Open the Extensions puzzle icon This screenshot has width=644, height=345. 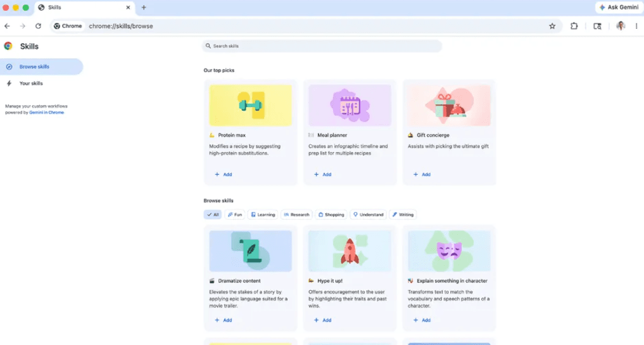click(x=574, y=26)
